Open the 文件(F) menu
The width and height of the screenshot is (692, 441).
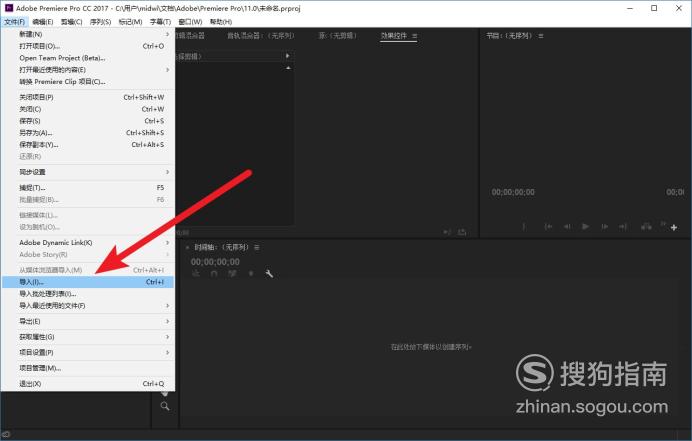pos(15,22)
